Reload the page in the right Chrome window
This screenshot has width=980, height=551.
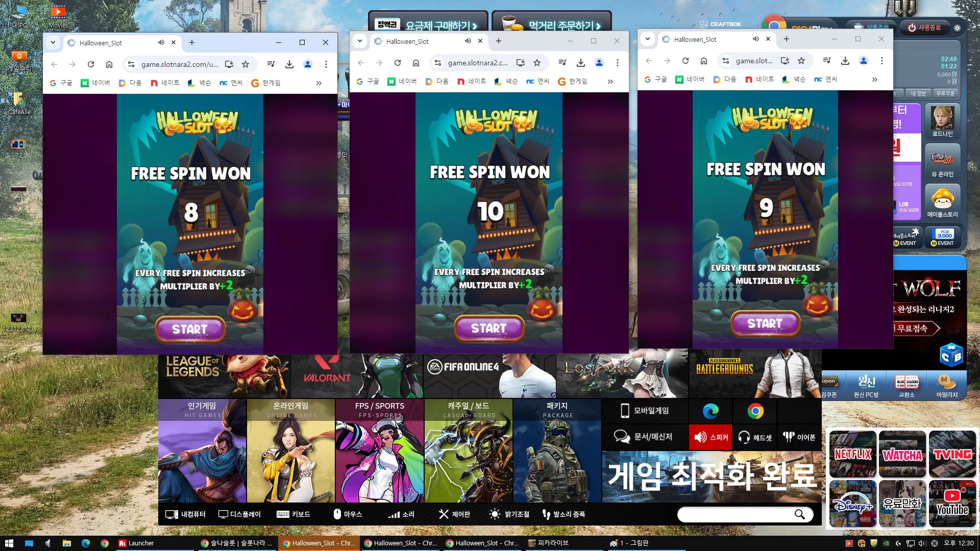click(x=685, y=61)
